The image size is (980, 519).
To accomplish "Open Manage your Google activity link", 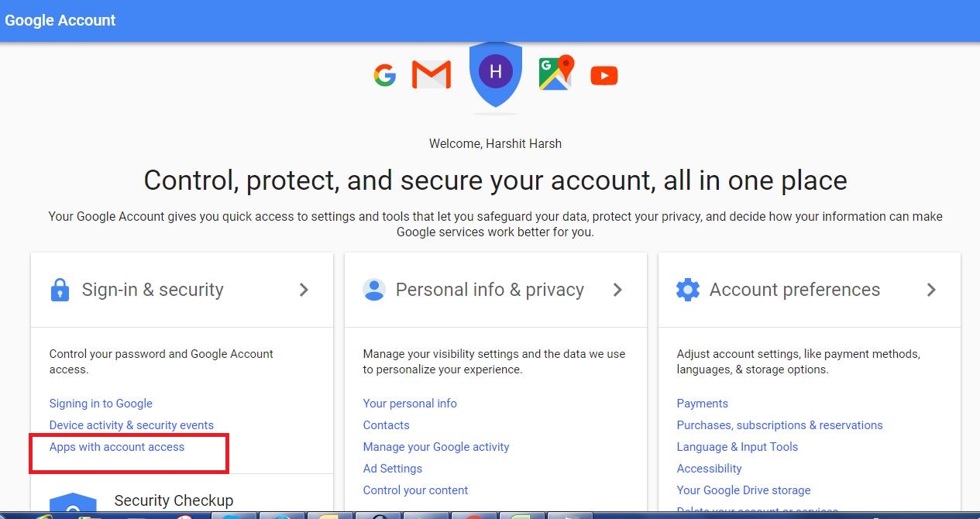I will pos(436,447).
